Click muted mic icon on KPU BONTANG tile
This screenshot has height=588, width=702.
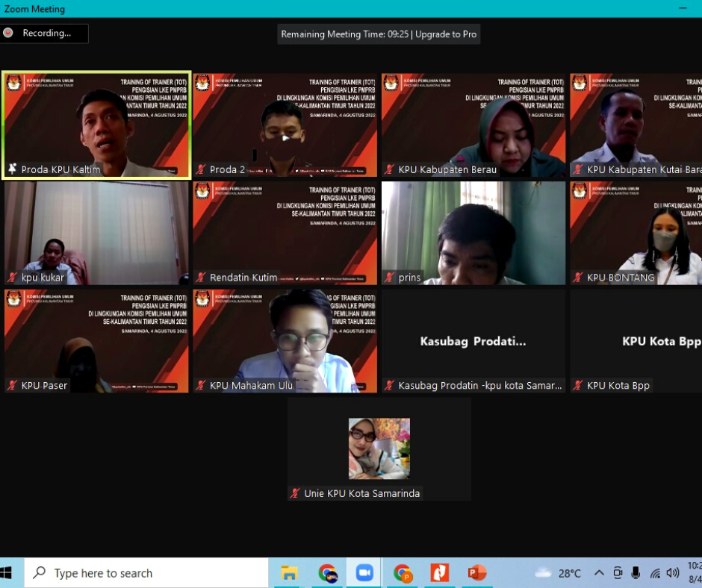pyautogui.click(x=577, y=278)
